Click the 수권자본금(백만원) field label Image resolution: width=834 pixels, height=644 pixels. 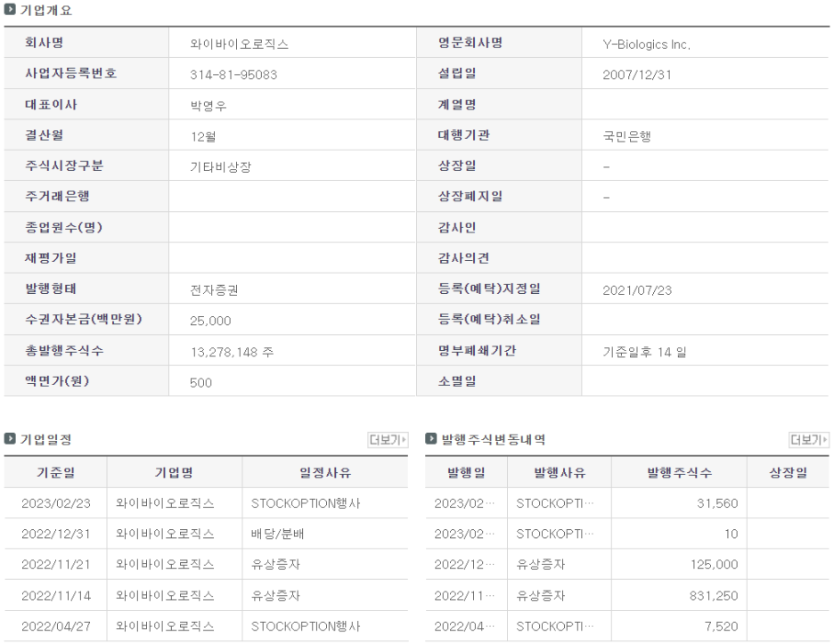(84, 320)
